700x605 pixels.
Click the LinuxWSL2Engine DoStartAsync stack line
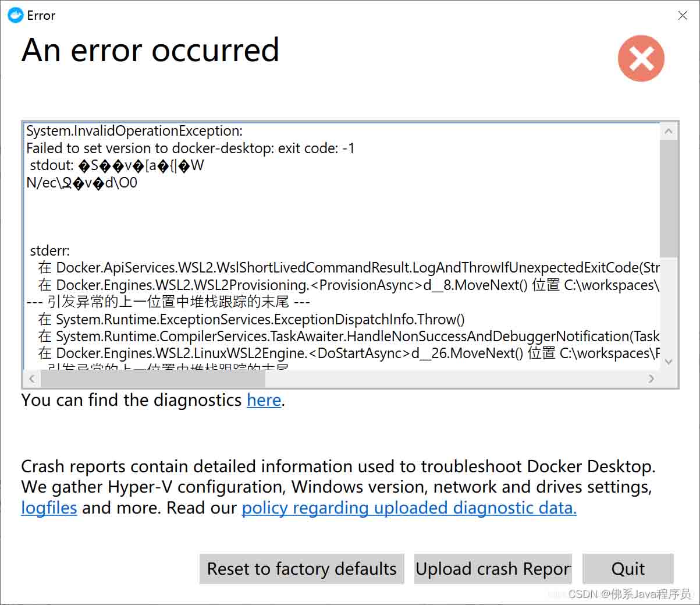click(349, 353)
